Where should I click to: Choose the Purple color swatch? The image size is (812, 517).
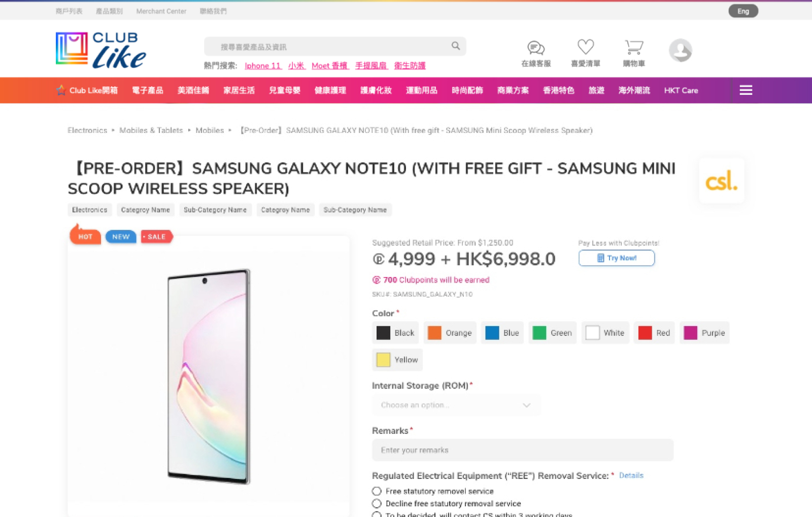704,333
